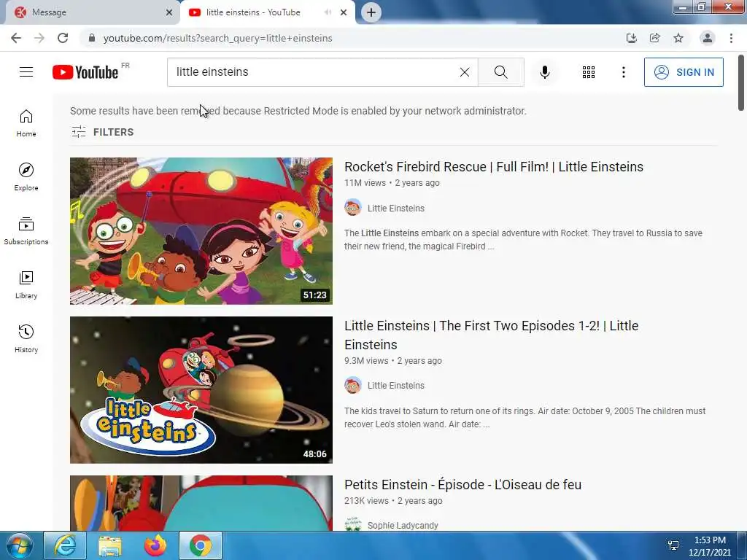Image resolution: width=747 pixels, height=560 pixels.
Task: Click the Chrome taskbar icon
Action: pyautogui.click(x=201, y=545)
